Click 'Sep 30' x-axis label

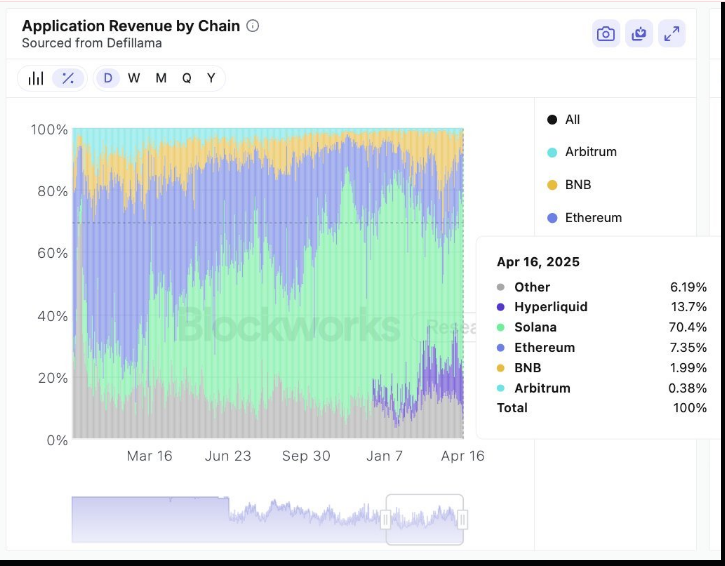306,456
